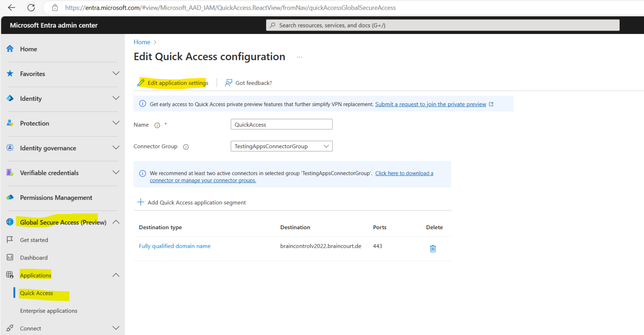Click the Protection icon in the navigation

10,123
